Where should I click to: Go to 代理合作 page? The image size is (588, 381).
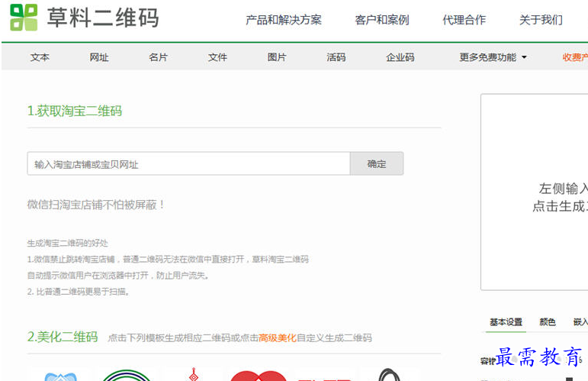click(x=464, y=20)
